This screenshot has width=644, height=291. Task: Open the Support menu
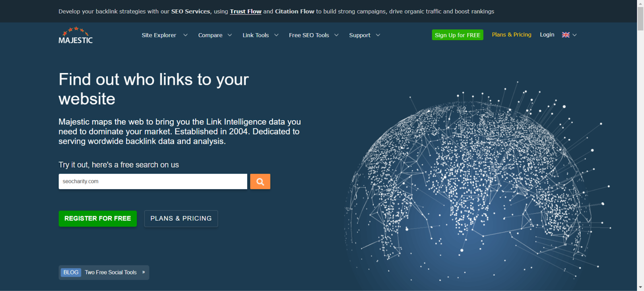(x=359, y=35)
